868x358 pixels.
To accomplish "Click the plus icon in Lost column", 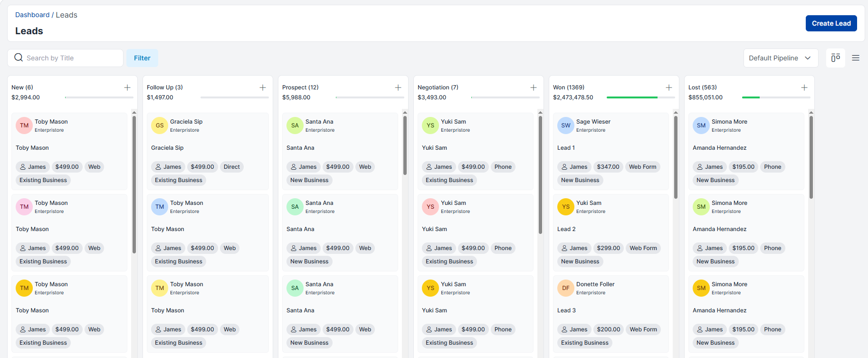I will 804,87.
